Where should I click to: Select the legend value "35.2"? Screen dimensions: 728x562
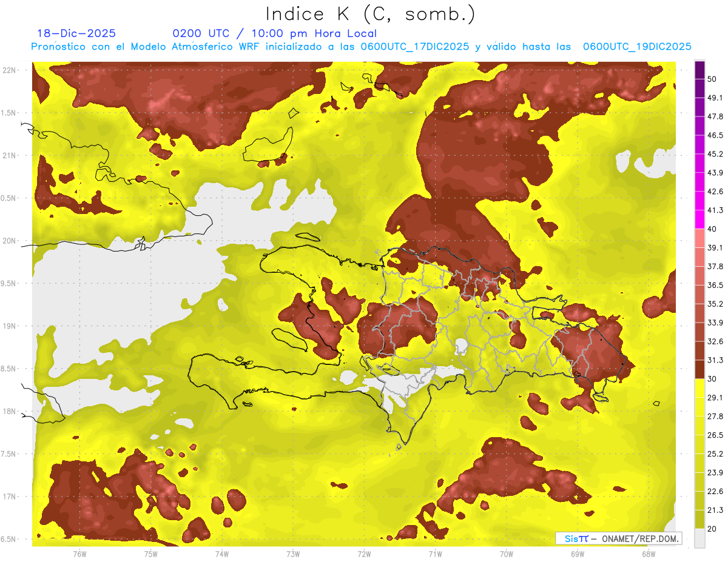click(x=715, y=304)
